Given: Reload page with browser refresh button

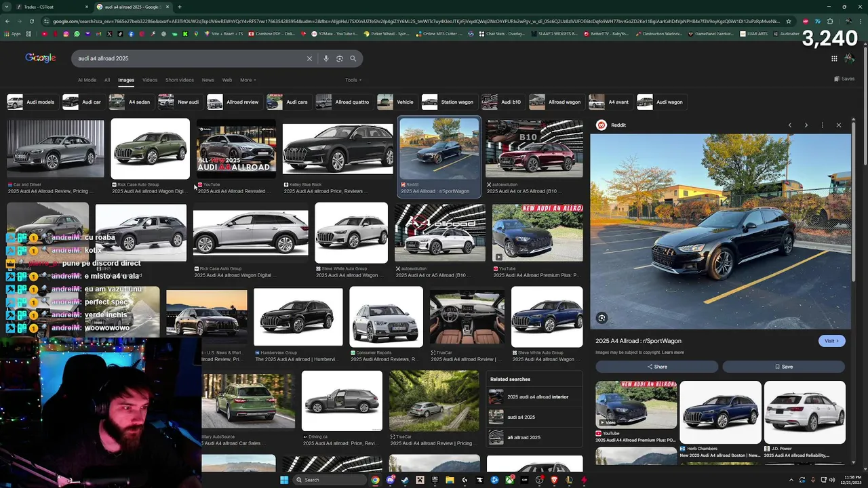Looking at the screenshot, I should [x=31, y=21].
